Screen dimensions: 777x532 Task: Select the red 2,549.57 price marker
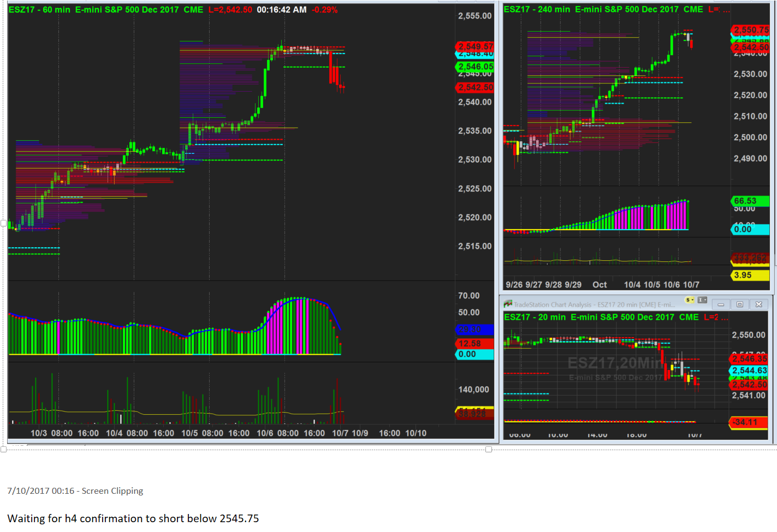(x=475, y=46)
